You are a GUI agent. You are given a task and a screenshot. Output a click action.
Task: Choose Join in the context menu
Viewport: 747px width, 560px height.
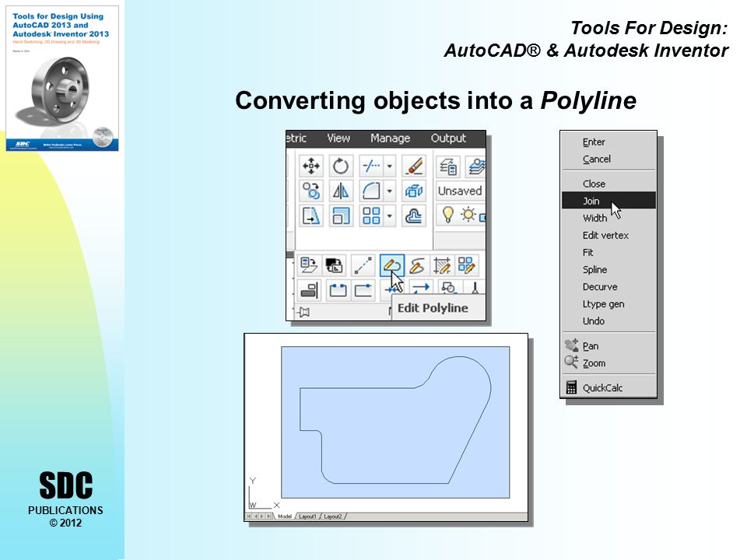tap(608, 201)
